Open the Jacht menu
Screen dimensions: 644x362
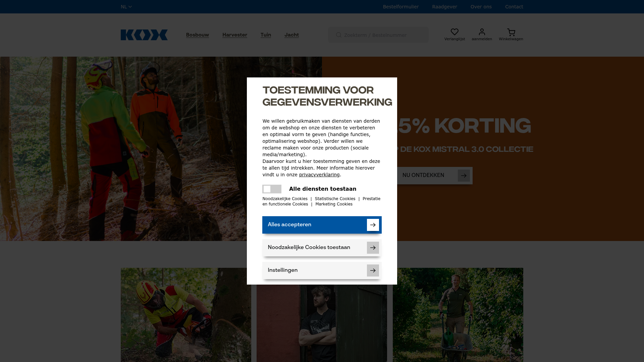coord(291,35)
